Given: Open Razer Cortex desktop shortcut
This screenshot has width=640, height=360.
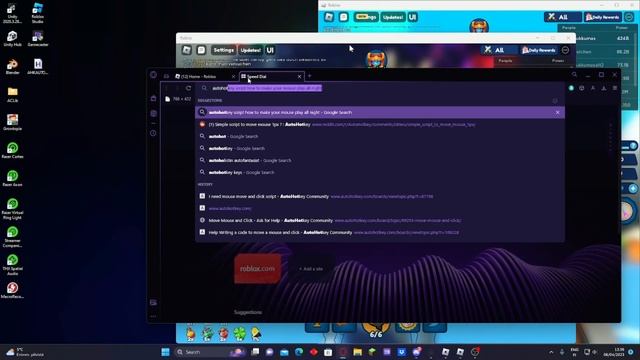Looking at the screenshot, I should (x=12, y=150).
